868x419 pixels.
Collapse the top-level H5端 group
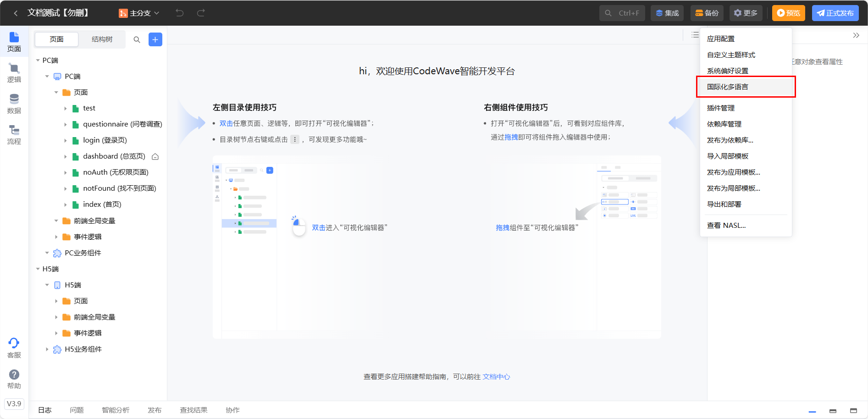pyautogui.click(x=38, y=269)
